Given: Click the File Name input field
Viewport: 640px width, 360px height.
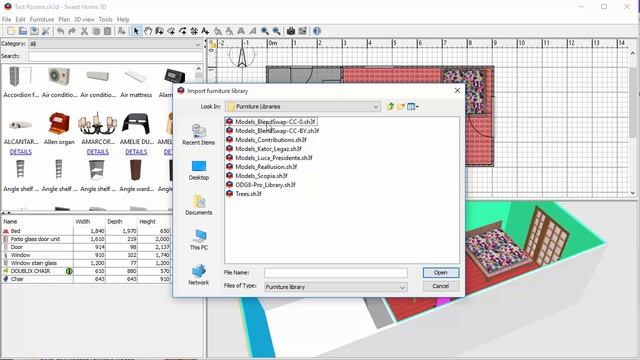Looking at the screenshot, I should pos(336,273).
